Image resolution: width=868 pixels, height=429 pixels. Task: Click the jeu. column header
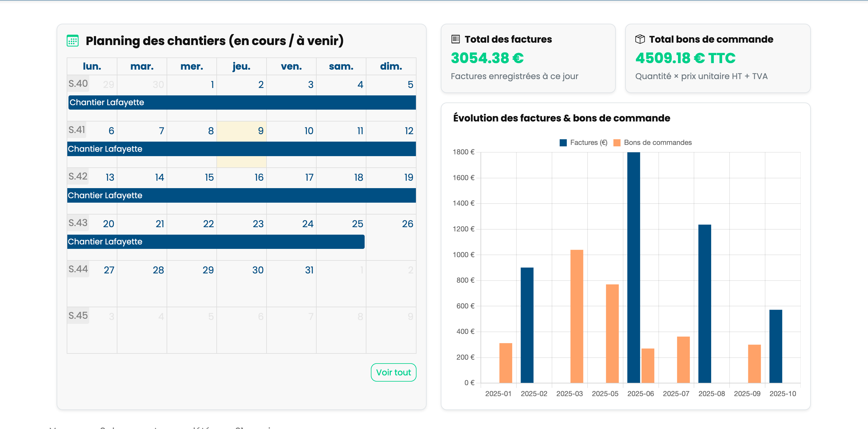241,66
